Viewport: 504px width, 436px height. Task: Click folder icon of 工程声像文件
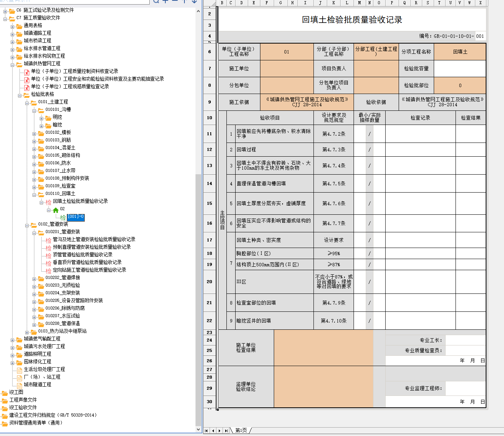[x=5, y=400]
